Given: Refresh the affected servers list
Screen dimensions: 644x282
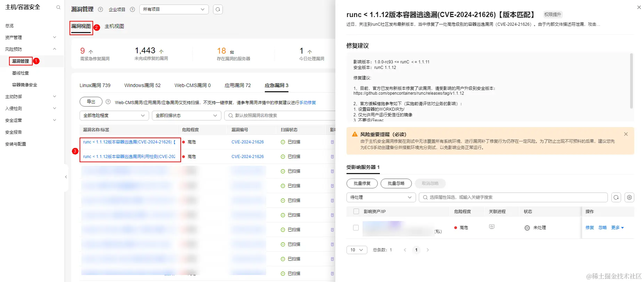Looking at the screenshot, I should pos(616,197).
